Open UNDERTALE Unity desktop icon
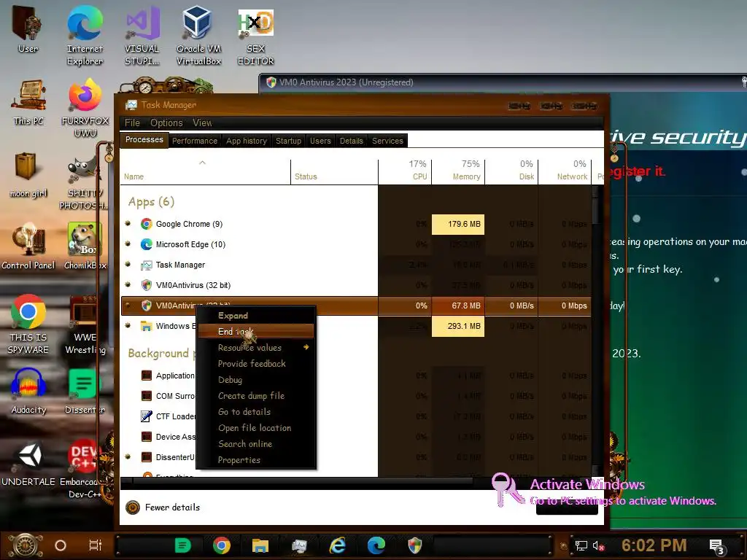747x560 pixels. (x=28, y=464)
